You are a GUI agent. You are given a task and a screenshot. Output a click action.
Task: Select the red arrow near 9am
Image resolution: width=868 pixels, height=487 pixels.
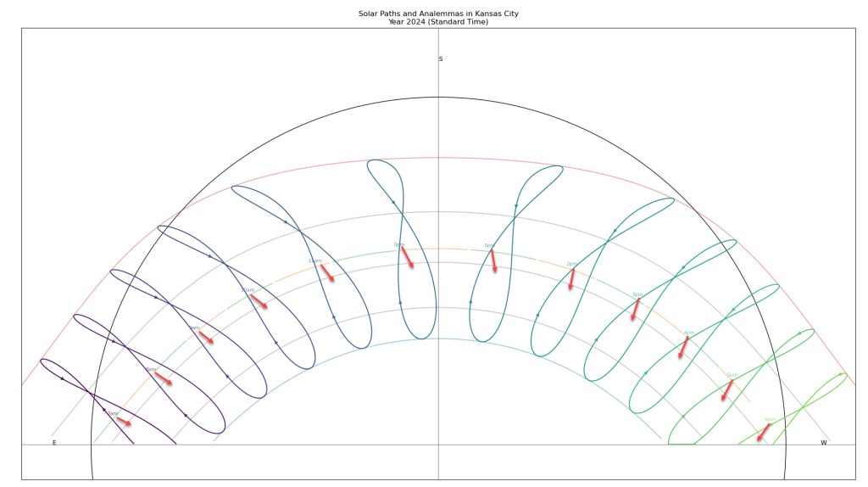[205, 337]
